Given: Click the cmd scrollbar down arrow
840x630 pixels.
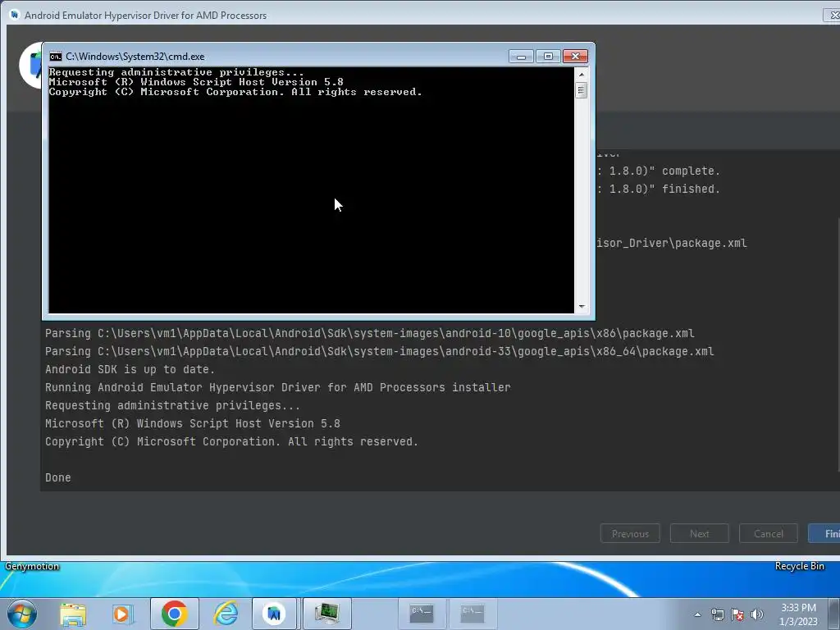Looking at the screenshot, I should [x=582, y=307].
